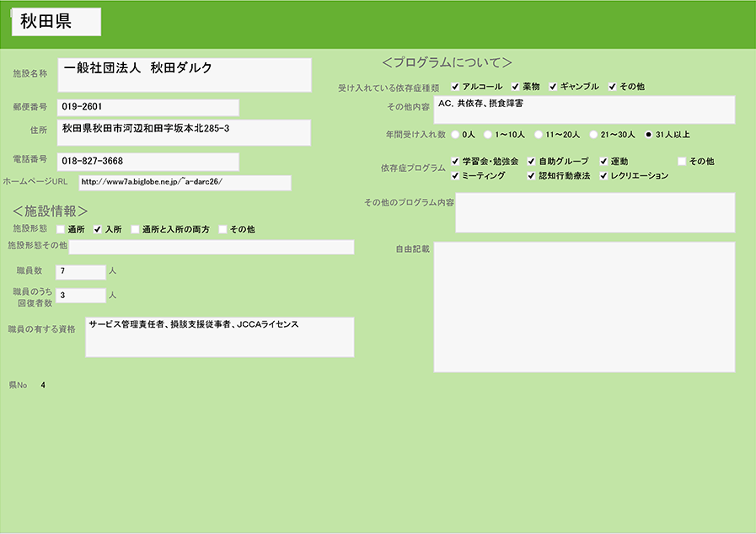Check the 通所 facility type checkbox
This screenshot has height=534, width=756.
pos(60,229)
